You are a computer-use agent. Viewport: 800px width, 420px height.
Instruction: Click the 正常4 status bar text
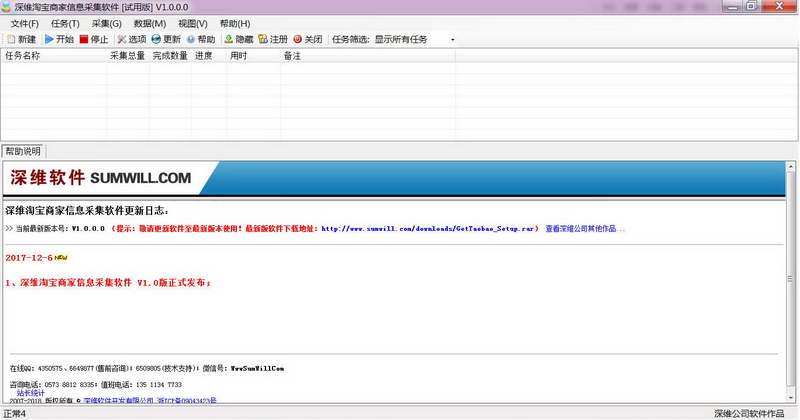(x=15, y=413)
